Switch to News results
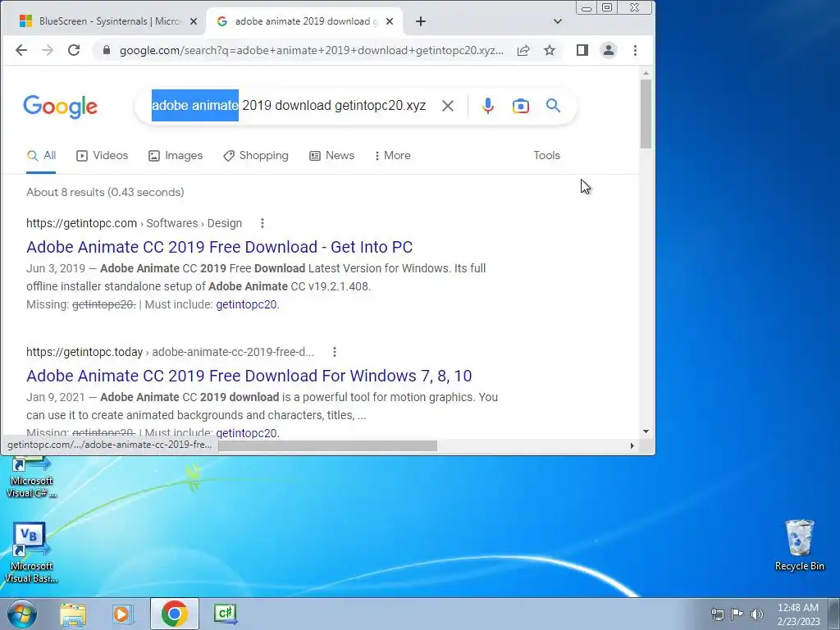The height and width of the screenshot is (630, 840). pos(331,155)
